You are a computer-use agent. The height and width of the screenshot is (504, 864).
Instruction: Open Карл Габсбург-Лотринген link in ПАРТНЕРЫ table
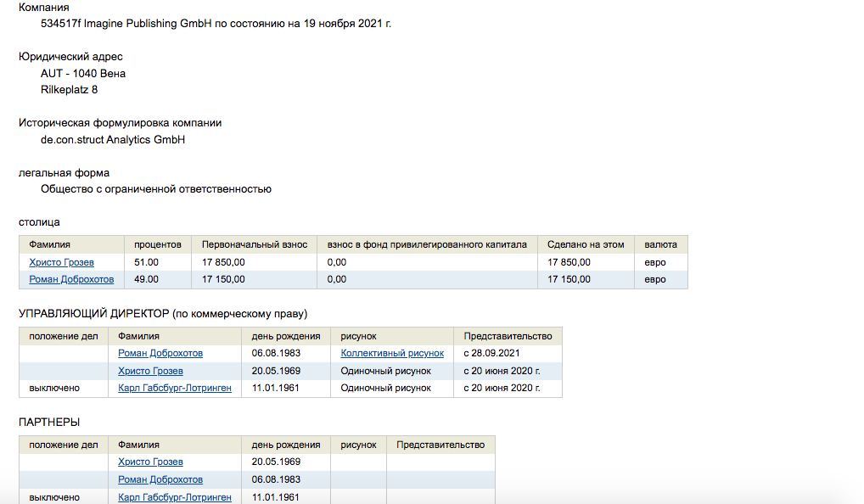175,497
